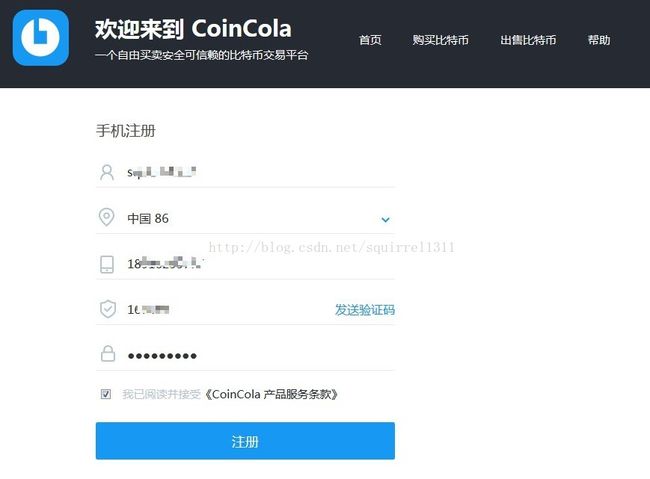Click 发送验证码 to send code
Image resolution: width=650 pixels, height=479 pixels.
tap(365, 310)
